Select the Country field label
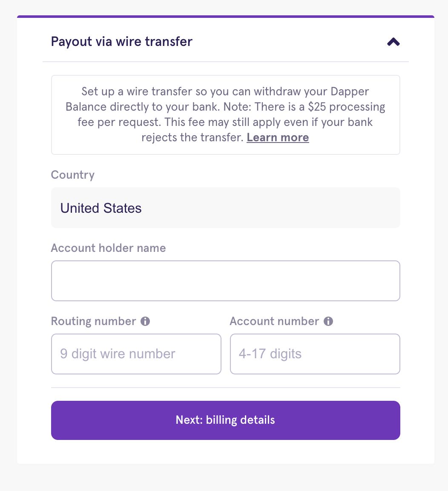The image size is (448, 491). 72,175
